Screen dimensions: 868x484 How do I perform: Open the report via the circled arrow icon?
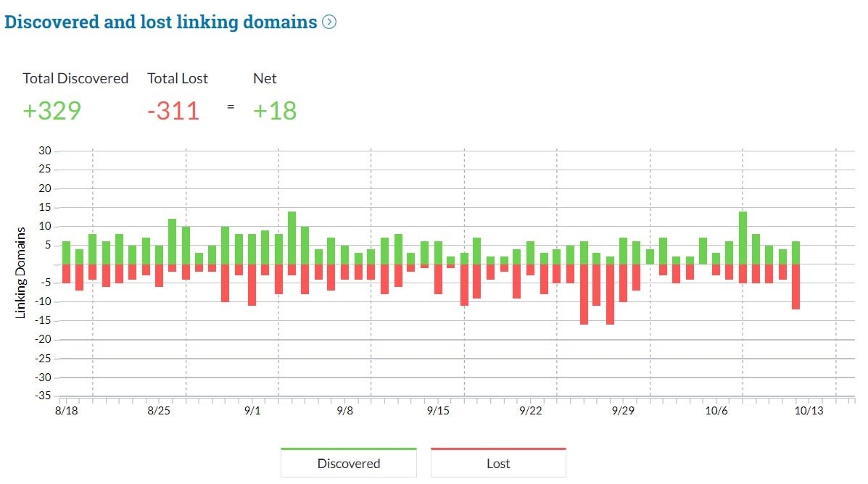328,22
